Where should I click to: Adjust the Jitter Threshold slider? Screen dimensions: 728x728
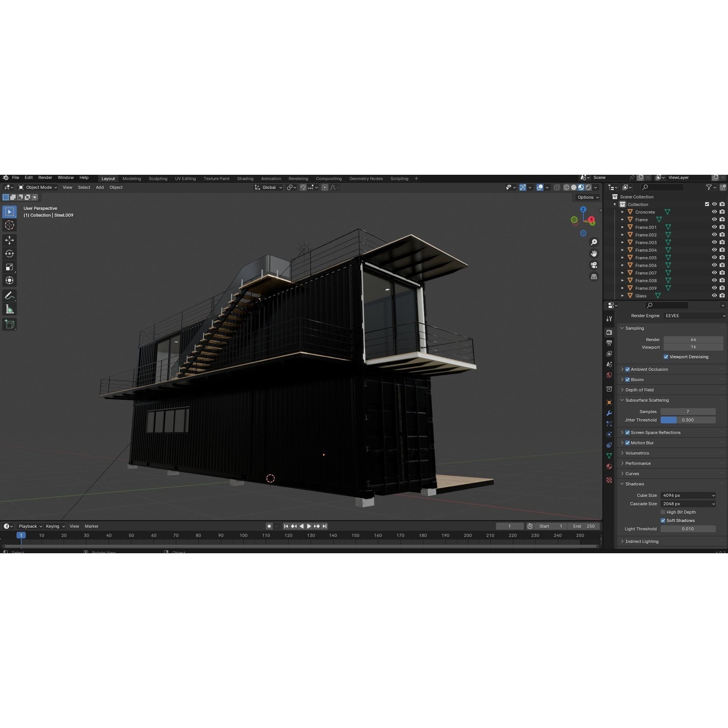[x=688, y=420]
